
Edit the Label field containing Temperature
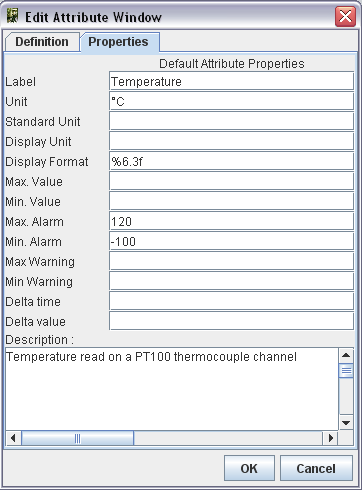[x=232, y=81]
